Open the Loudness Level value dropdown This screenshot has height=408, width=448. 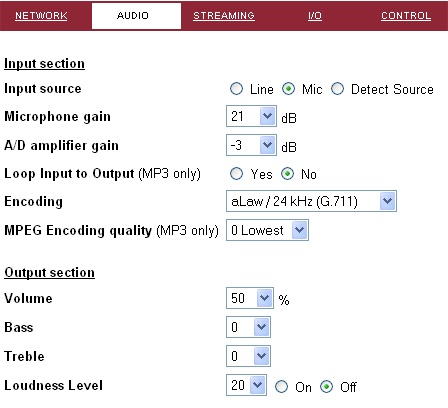[246, 385]
